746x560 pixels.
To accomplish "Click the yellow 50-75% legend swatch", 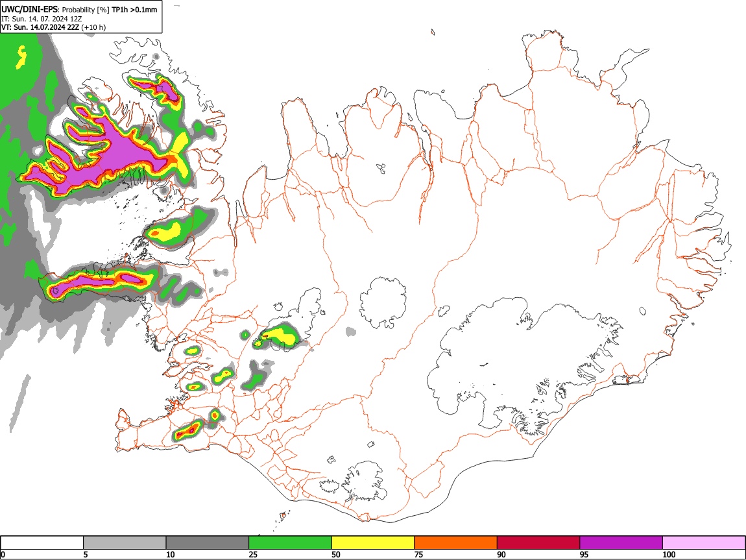I will [373, 543].
